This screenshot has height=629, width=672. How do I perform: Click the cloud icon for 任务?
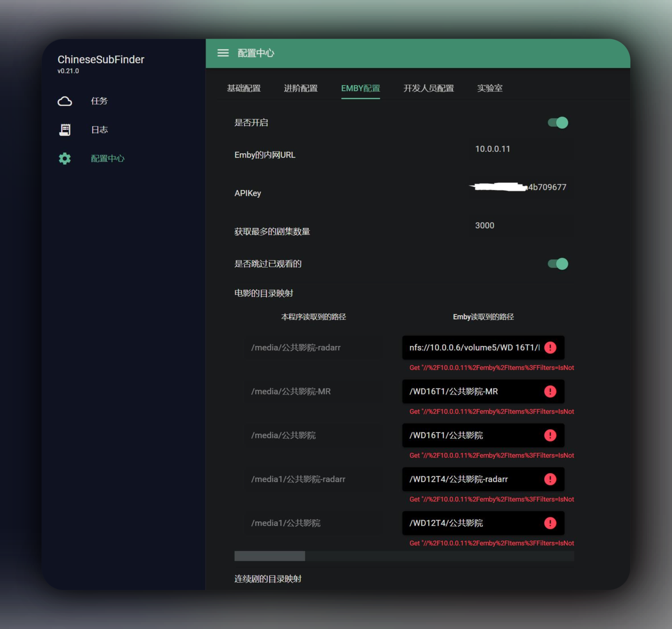65,101
